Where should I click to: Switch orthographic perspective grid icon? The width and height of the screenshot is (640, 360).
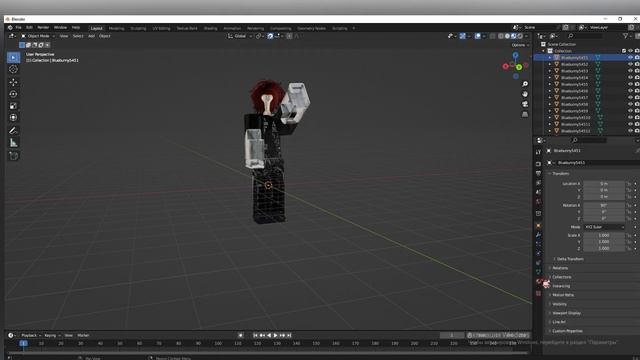coord(525,115)
